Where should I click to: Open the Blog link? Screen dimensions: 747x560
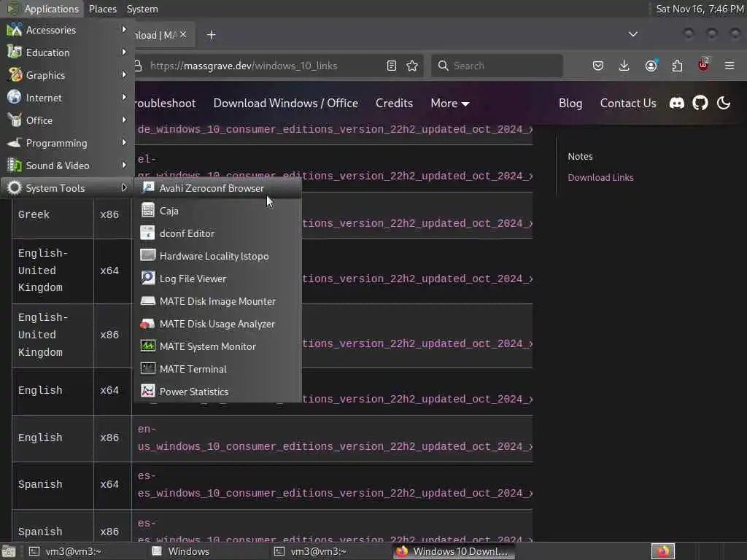pos(570,104)
